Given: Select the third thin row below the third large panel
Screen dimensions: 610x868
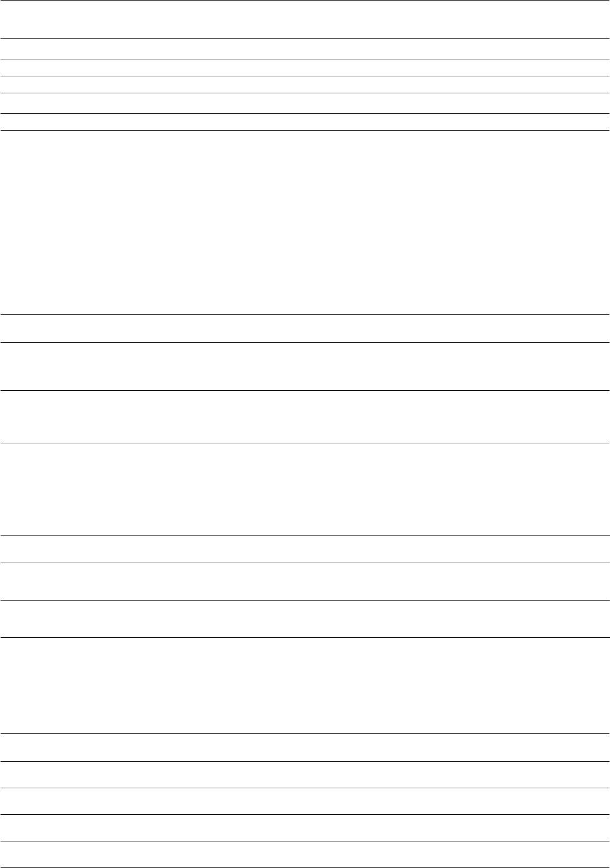Looking at the screenshot, I should click(305, 801).
